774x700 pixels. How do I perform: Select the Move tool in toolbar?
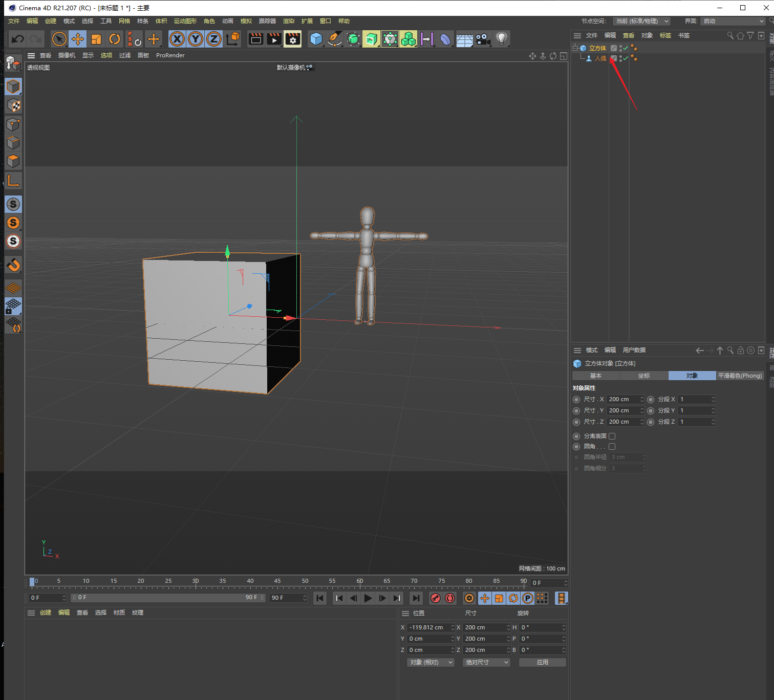78,39
